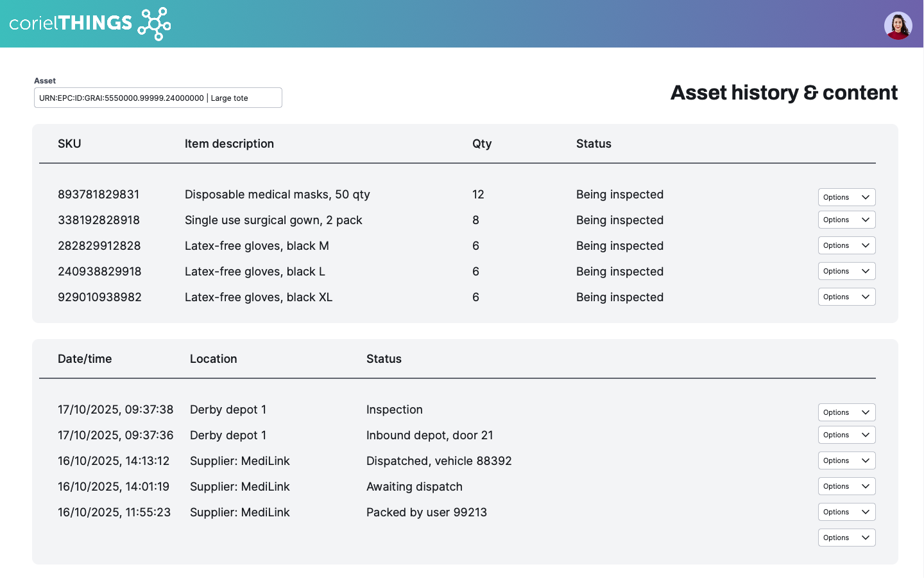Image resolution: width=924 pixels, height=578 pixels.
Task: Click the Asset URN input field
Action: (x=158, y=98)
